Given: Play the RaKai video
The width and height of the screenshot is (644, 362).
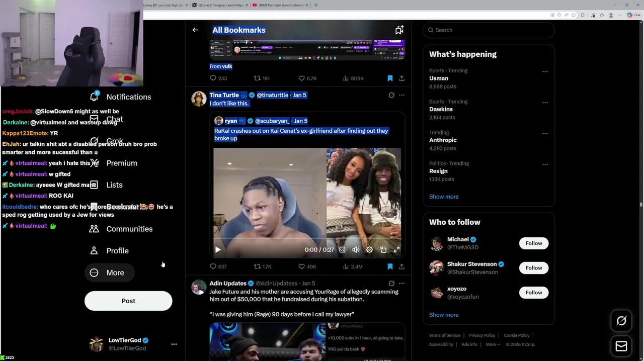Looking at the screenshot, I should [218, 250].
